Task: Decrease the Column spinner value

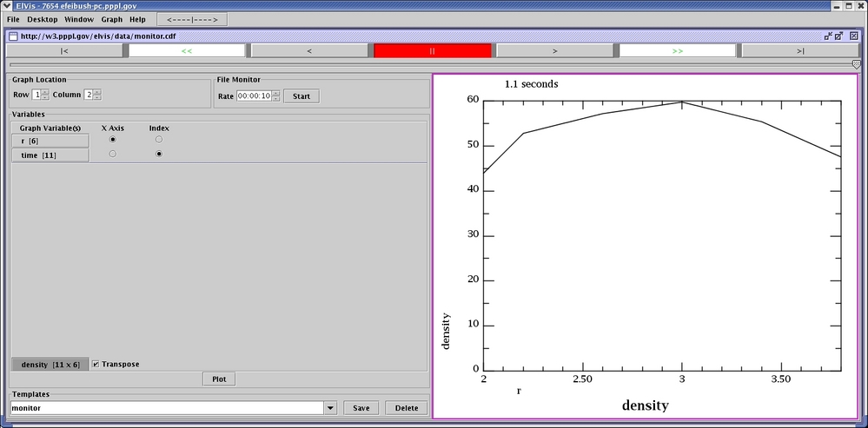Action: click(x=97, y=97)
